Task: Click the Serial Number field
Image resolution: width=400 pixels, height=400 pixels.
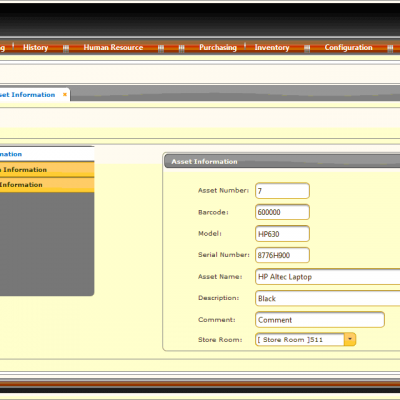Action: (282, 255)
